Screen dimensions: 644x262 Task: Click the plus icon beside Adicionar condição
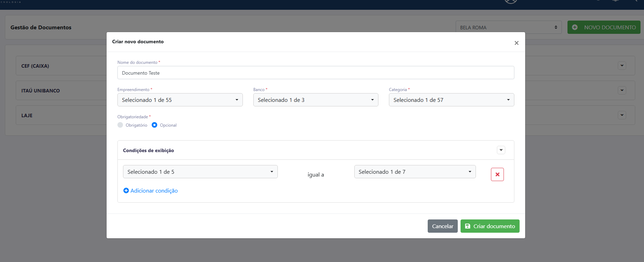[x=126, y=190]
